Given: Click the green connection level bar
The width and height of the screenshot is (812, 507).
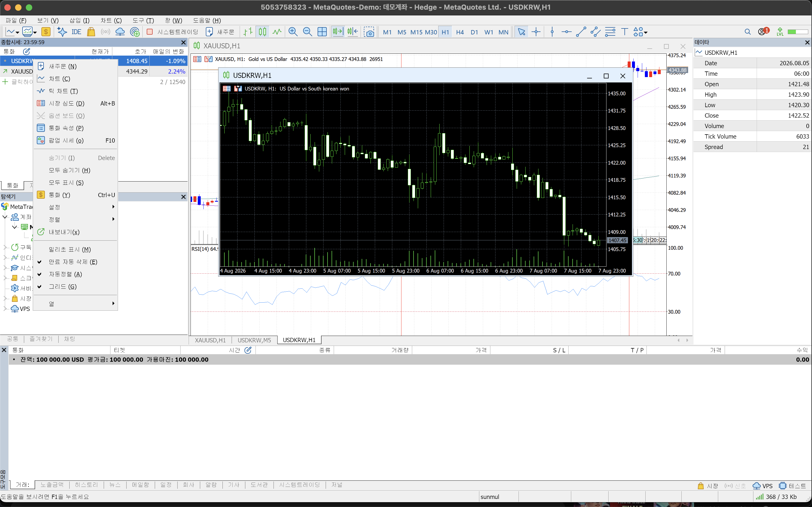Looking at the screenshot, I should 798,32.
